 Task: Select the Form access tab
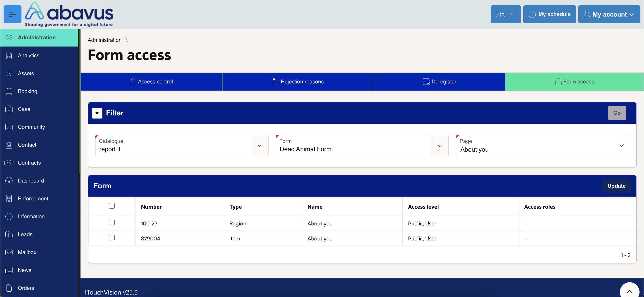(574, 81)
